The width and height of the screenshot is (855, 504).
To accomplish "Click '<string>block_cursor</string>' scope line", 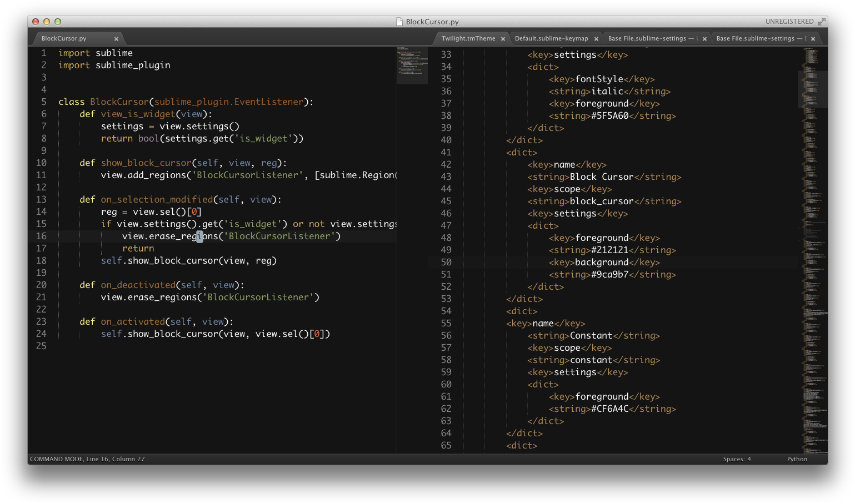I will [604, 201].
